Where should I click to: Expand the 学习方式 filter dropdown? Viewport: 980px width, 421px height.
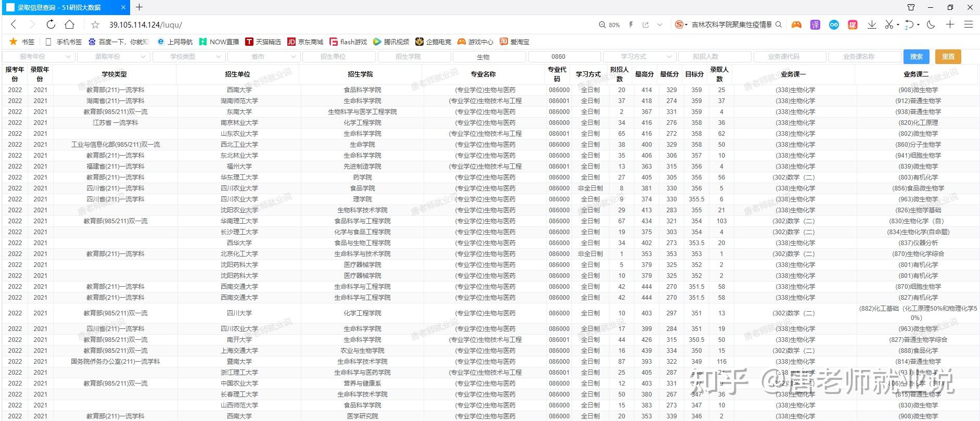click(640, 57)
